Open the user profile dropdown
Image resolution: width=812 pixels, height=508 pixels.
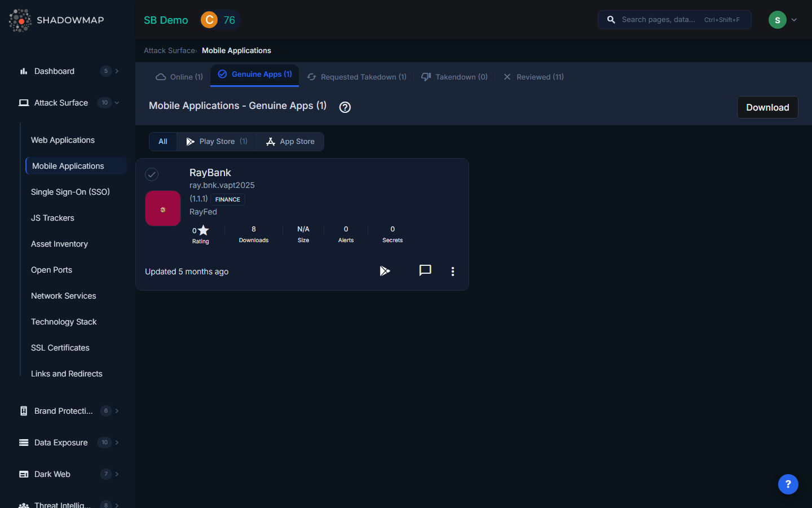pos(783,20)
